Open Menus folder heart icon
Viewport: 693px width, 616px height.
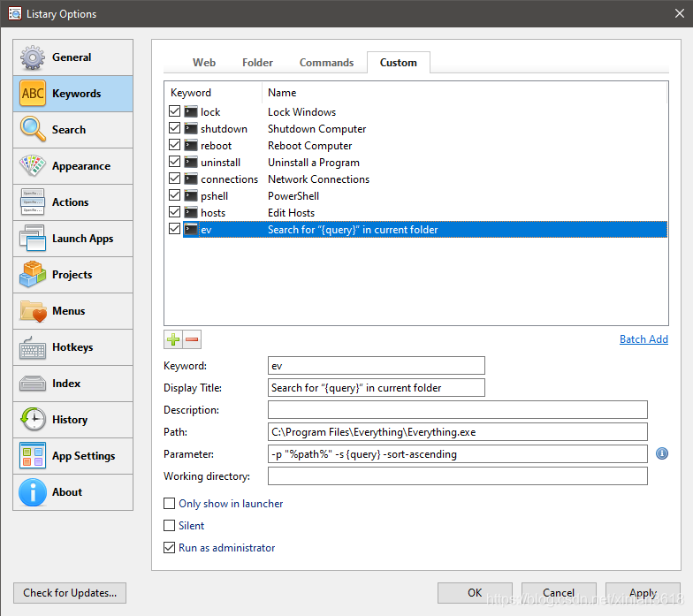[x=32, y=311]
